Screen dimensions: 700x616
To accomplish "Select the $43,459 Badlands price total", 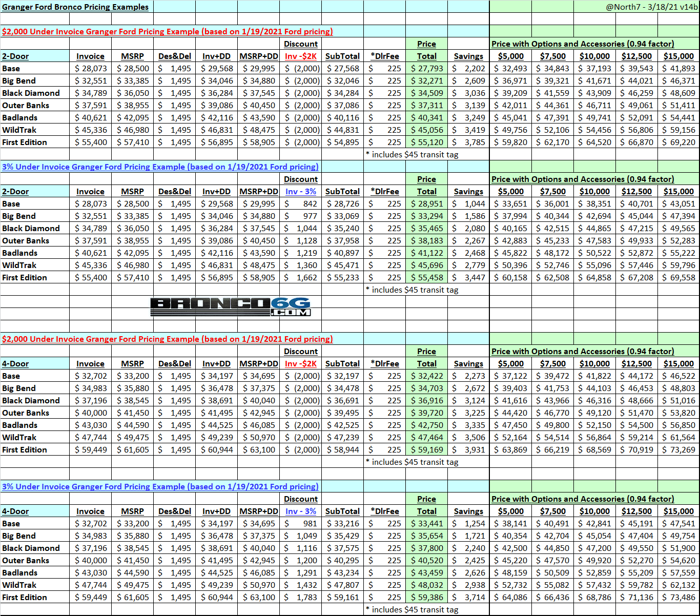I will 426,572.
